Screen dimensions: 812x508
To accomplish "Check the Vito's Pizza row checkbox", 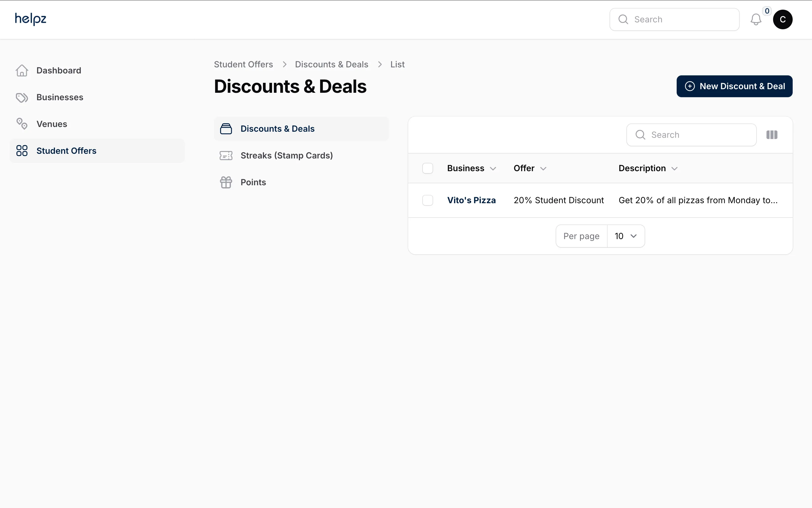I will [428, 200].
